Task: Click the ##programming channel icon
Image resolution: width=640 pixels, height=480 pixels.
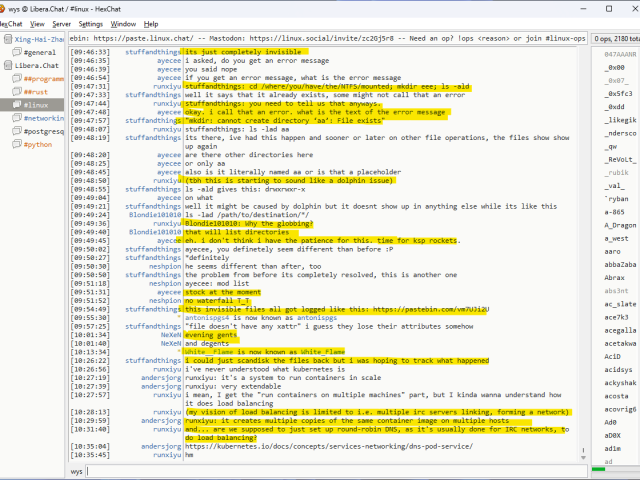Action: click(x=18, y=78)
